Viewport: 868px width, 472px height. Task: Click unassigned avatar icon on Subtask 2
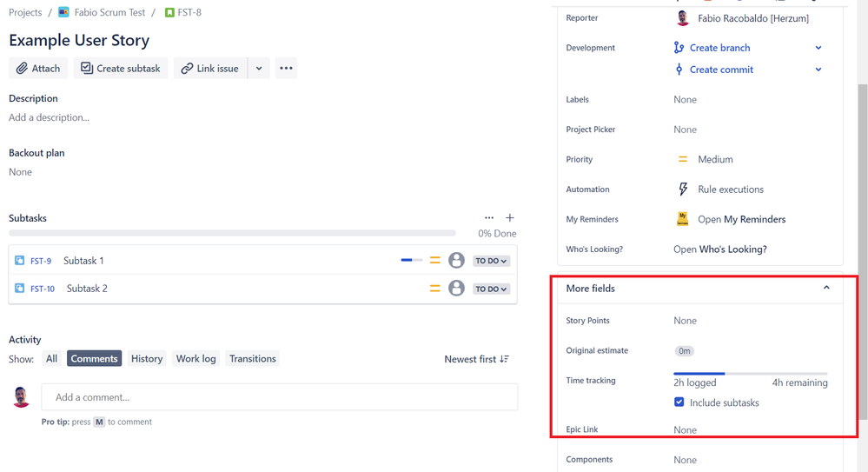point(456,288)
